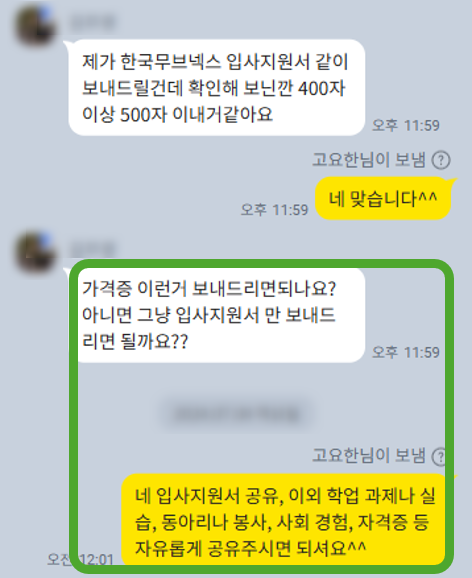Click the white 가격증 이런거 보내드리면되나요 bubble
The image size is (472, 578).
point(217,315)
